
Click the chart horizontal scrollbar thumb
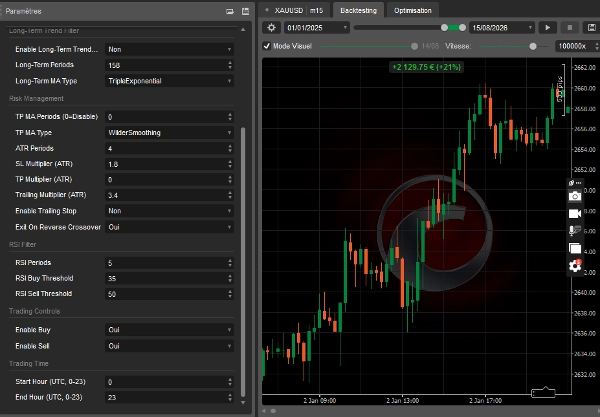pyautogui.click(x=273, y=411)
